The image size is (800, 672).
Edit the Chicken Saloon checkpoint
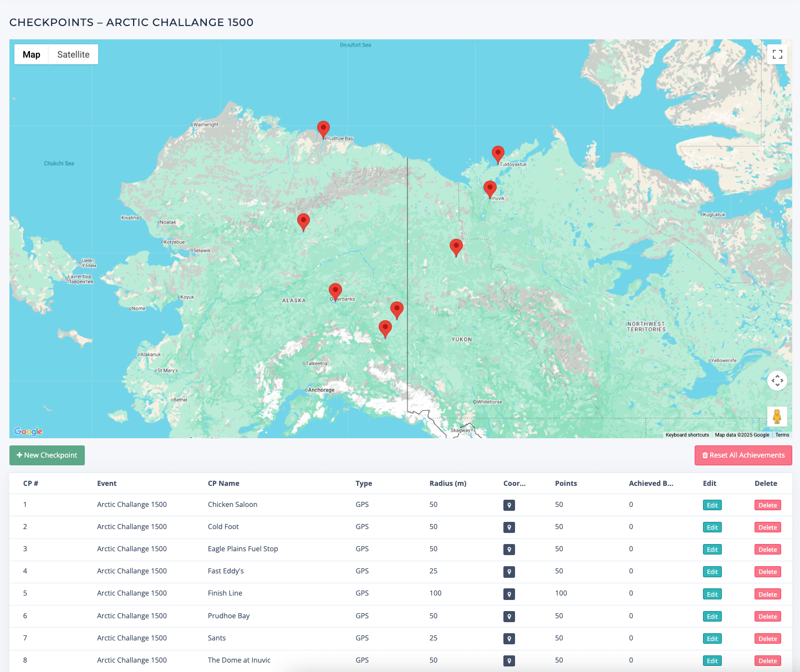[x=712, y=505]
